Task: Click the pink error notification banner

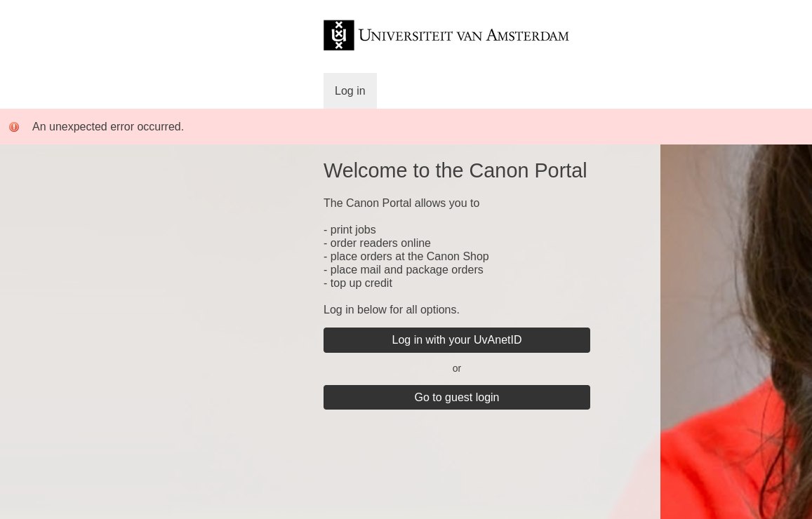Action: (491, 127)
